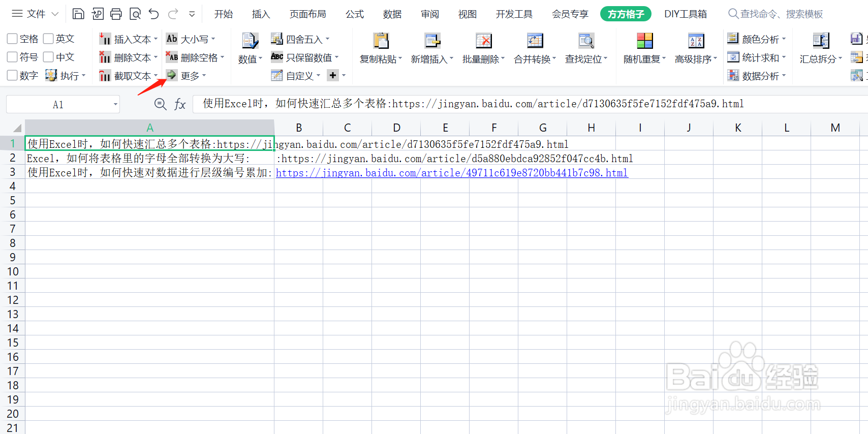The width and height of the screenshot is (868, 434).
Task: Open the 审阅 tab
Action: [x=430, y=14]
